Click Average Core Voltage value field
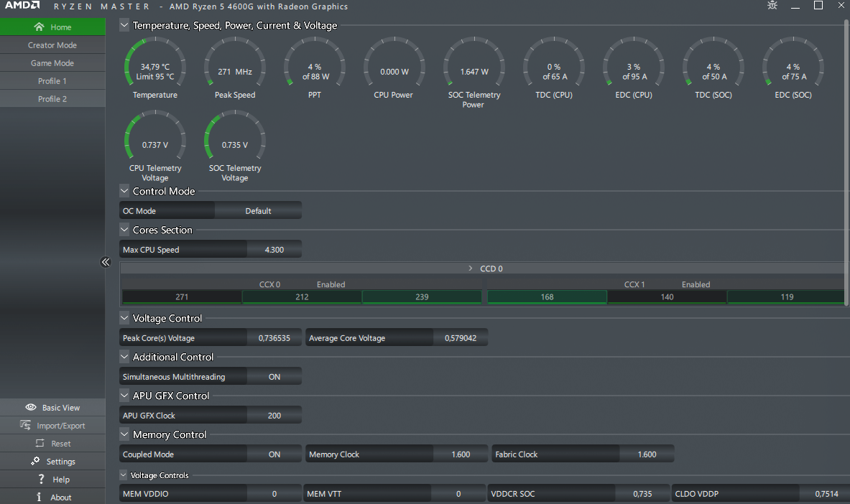The height and width of the screenshot is (504, 850). pos(461,338)
